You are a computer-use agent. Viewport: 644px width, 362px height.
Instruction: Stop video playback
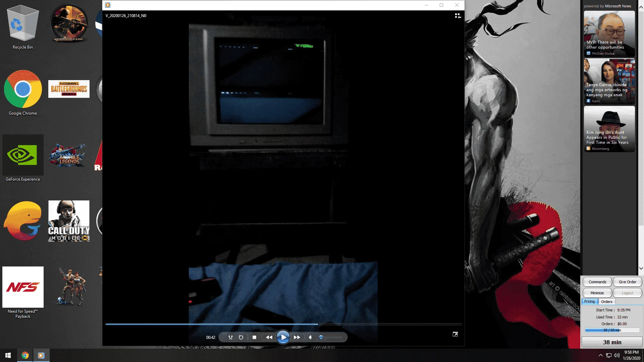pos(254,338)
